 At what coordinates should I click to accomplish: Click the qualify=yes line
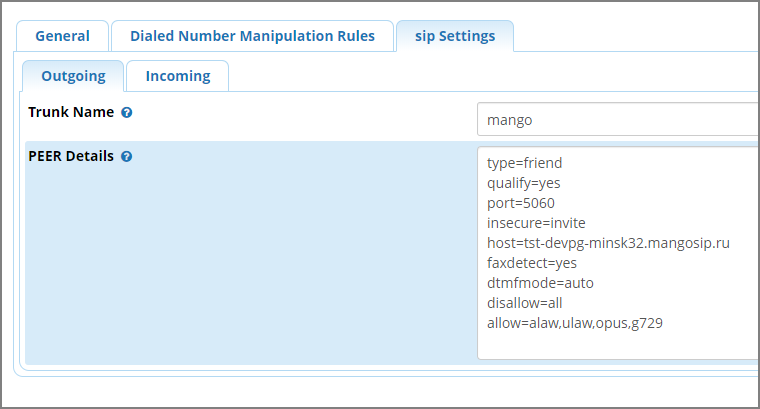pyautogui.click(x=523, y=183)
